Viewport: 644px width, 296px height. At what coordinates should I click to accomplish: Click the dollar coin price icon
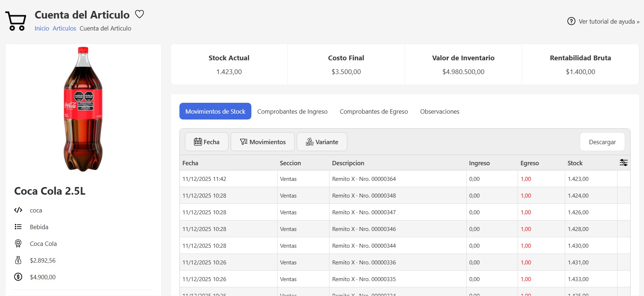[x=18, y=277]
